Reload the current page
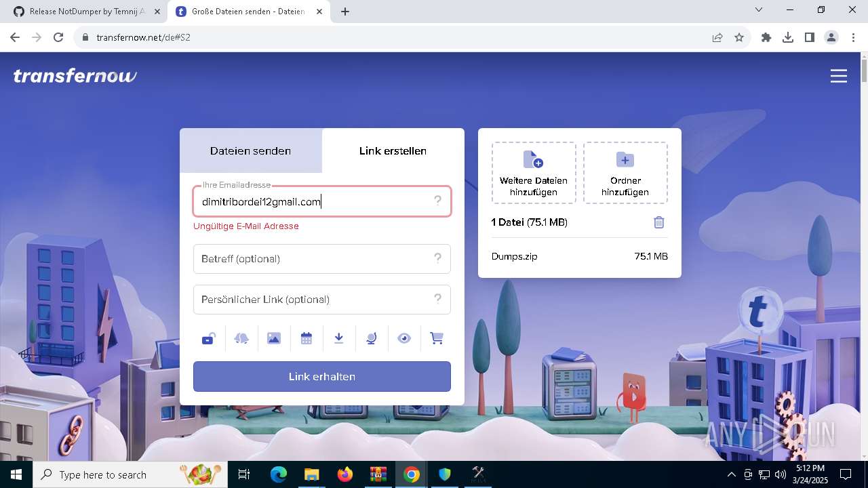The width and height of the screenshot is (868, 488). (58, 37)
